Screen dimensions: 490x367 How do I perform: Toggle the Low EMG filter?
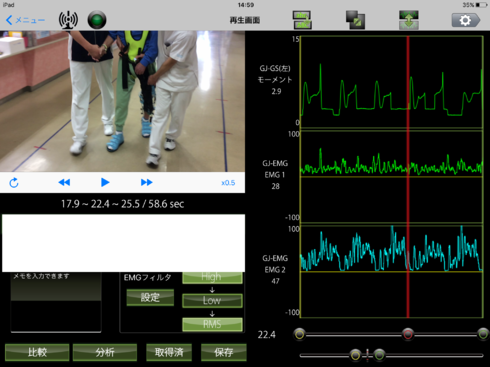click(212, 300)
